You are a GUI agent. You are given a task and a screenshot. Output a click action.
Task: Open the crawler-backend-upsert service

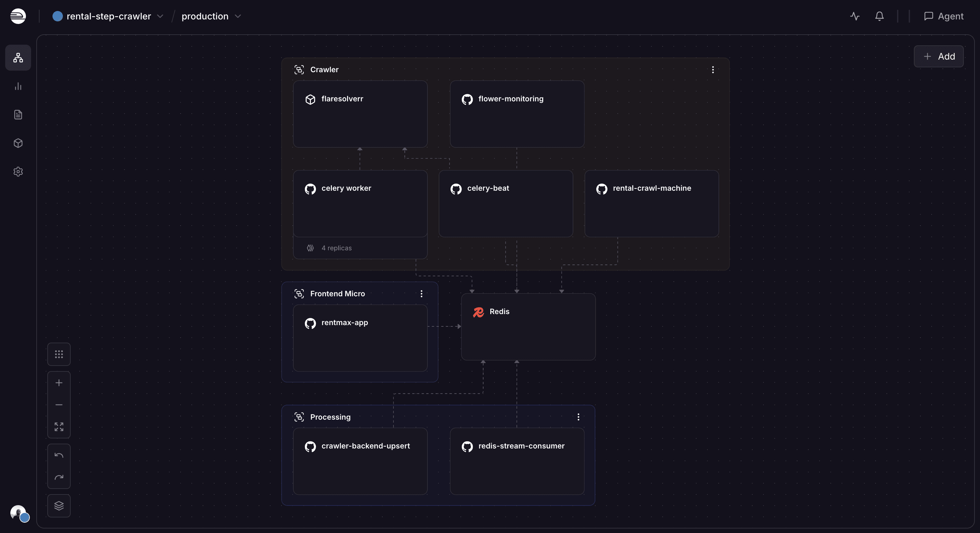click(x=360, y=461)
